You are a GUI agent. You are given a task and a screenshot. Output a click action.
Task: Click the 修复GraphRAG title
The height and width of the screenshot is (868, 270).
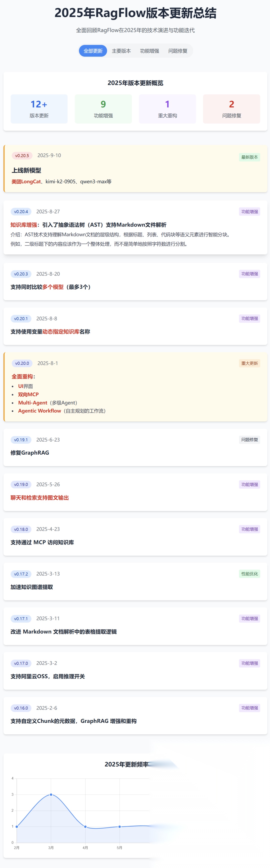[30, 453]
